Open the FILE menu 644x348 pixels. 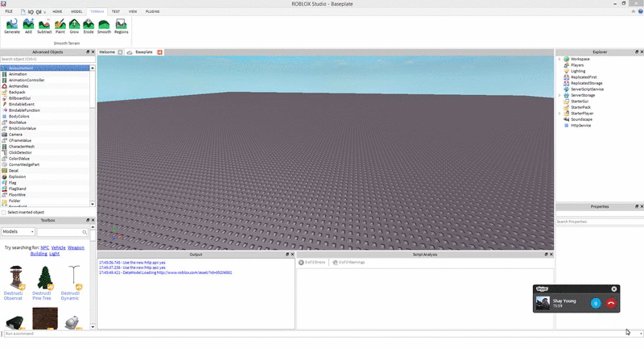coord(9,11)
